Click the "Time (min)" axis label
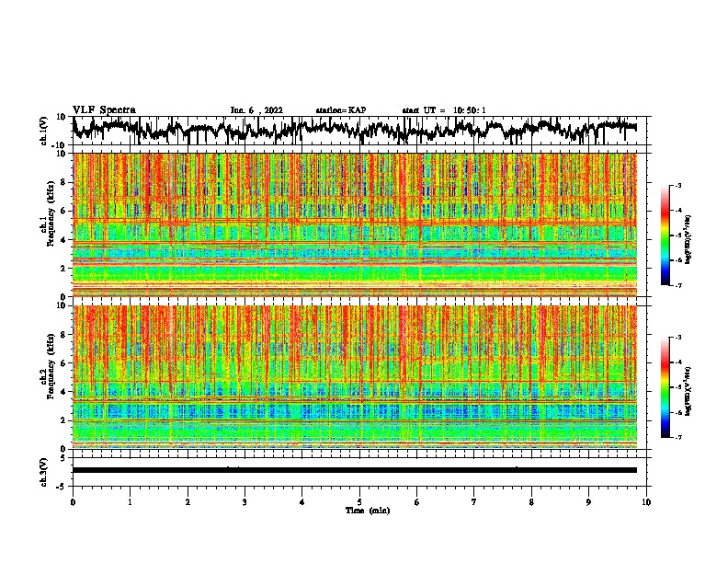 368,511
